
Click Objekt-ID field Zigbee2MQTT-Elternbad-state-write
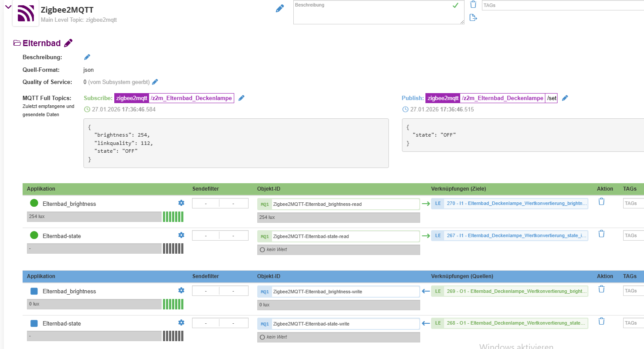(345, 324)
